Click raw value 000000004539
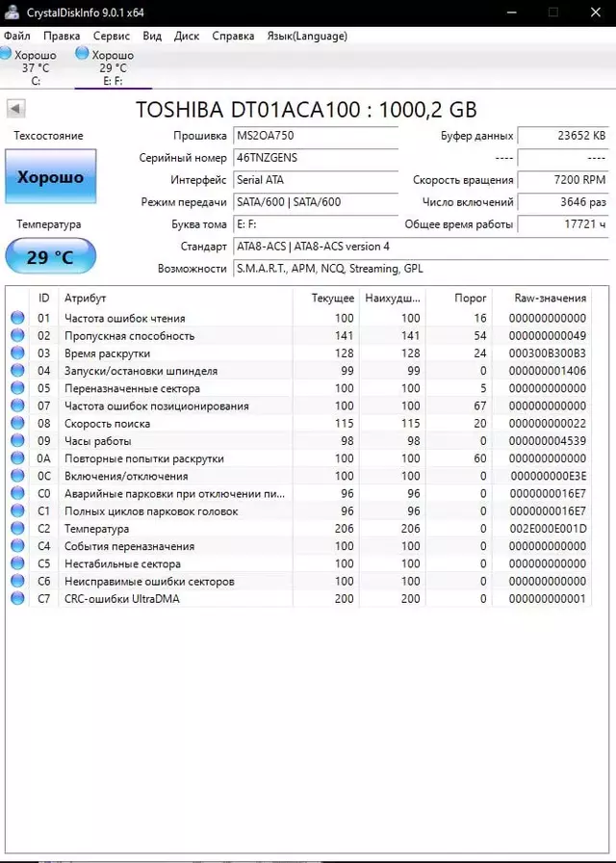Screen dimensions: 616x863 (x=548, y=441)
